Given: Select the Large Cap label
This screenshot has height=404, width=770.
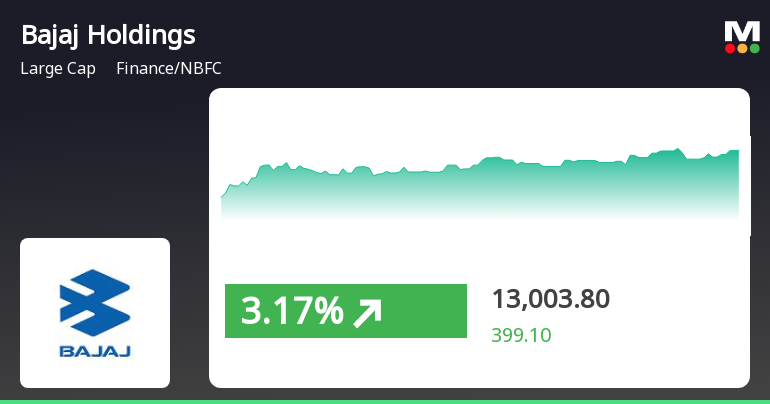Looking at the screenshot, I should (58, 70).
